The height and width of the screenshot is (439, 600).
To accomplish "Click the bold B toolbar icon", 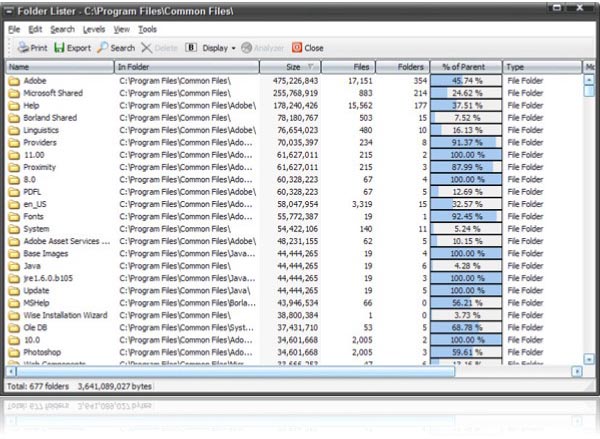I will (191, 47).
